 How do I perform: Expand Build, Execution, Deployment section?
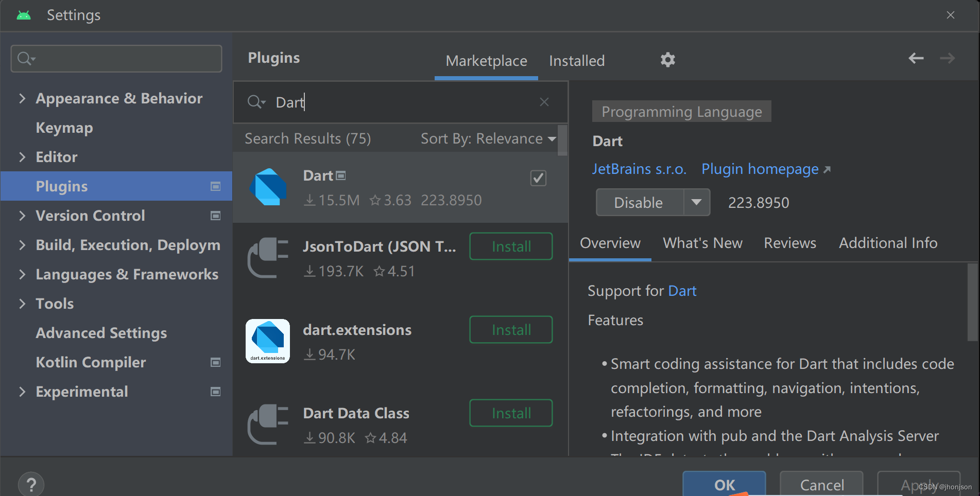pyautogui.click(x=22, y=245)
